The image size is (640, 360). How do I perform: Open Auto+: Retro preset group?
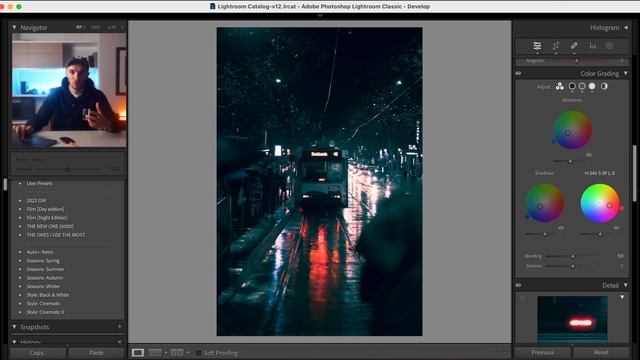click(40, 252)
